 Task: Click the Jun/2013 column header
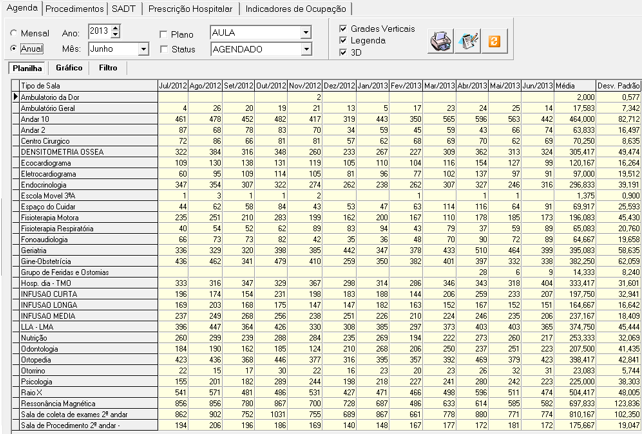tap(538, 86)
